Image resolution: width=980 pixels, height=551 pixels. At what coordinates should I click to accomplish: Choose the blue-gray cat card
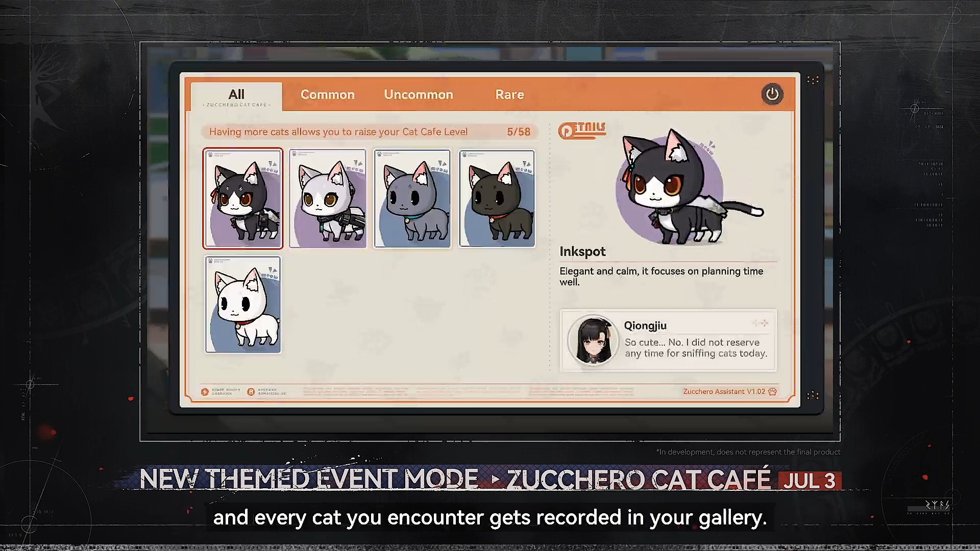point(412,198)
